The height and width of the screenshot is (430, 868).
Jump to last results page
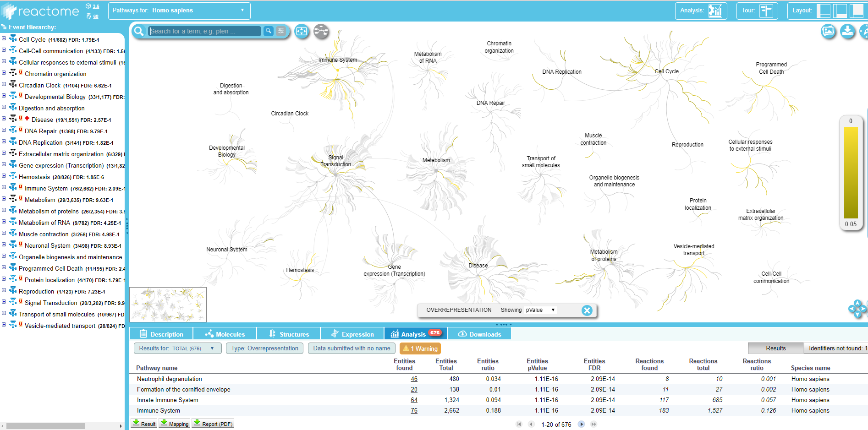(593, 424)
